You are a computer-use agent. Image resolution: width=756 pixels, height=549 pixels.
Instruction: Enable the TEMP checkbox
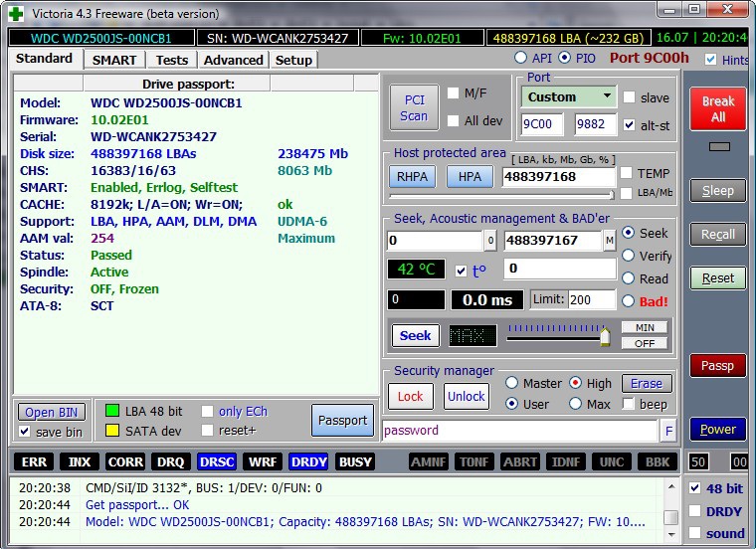(626, 173)
